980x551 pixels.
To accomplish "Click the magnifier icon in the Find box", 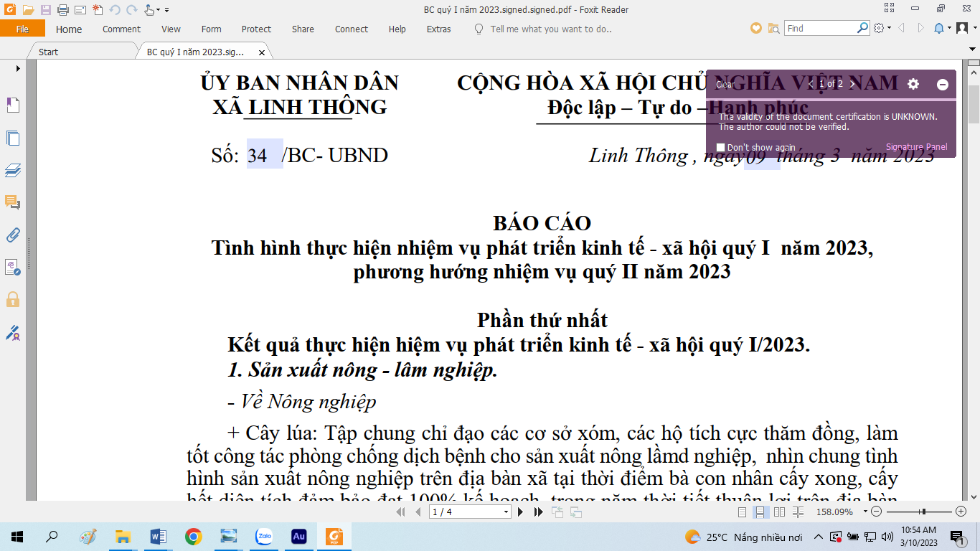I will pyautogui.click(x=863, y=28).
